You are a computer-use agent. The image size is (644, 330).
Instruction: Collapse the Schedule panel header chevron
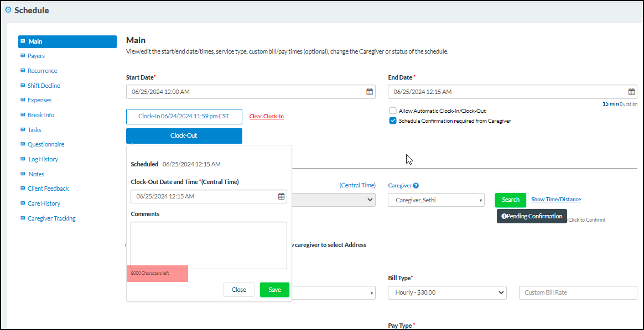coord(8,10)
